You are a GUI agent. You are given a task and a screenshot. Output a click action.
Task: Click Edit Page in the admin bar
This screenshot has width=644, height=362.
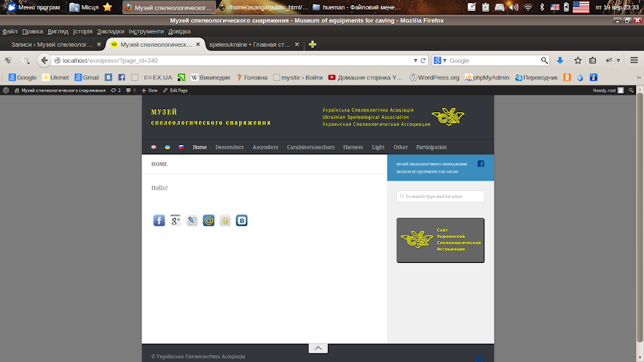(x=176, y=90)
